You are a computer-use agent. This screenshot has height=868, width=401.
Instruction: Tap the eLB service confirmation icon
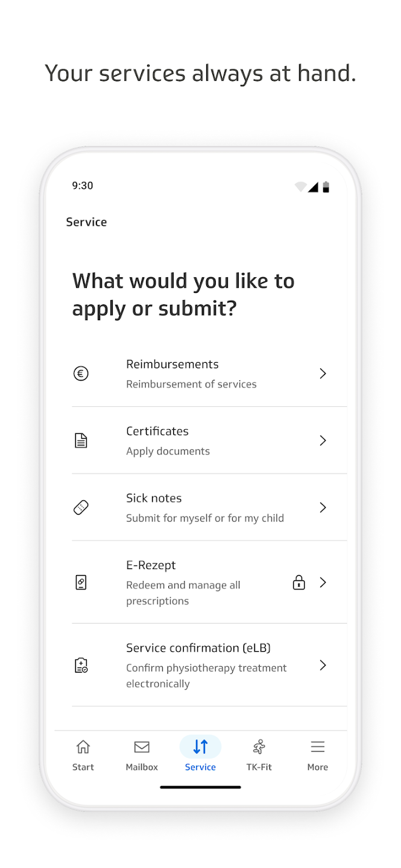[x=81, y=665]
